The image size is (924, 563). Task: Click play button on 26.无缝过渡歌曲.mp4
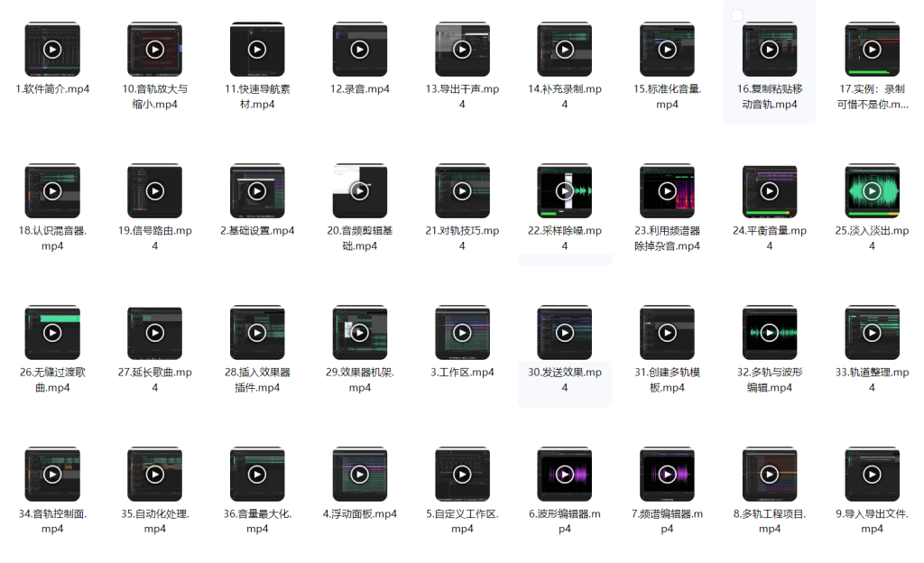coord(52,333)
